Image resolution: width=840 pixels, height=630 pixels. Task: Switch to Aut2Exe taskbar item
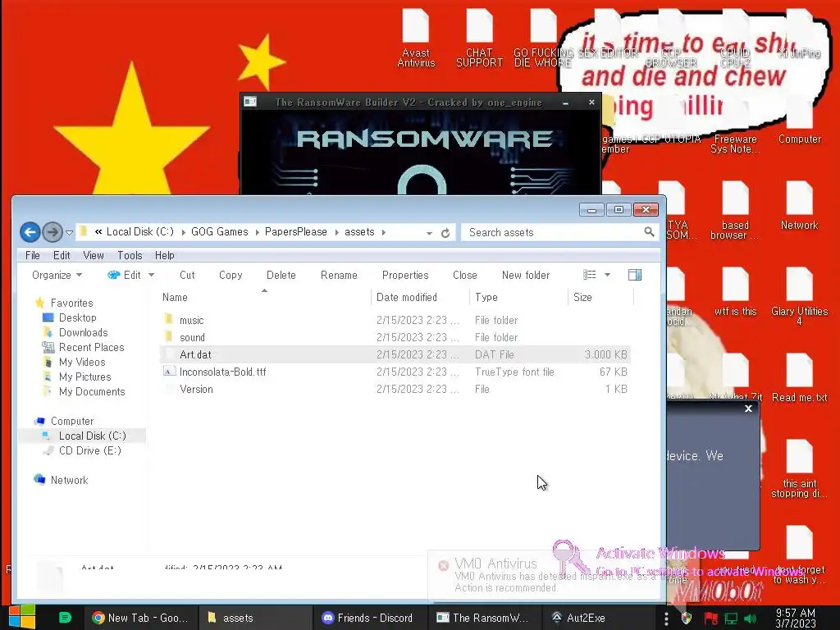(598, 618)
